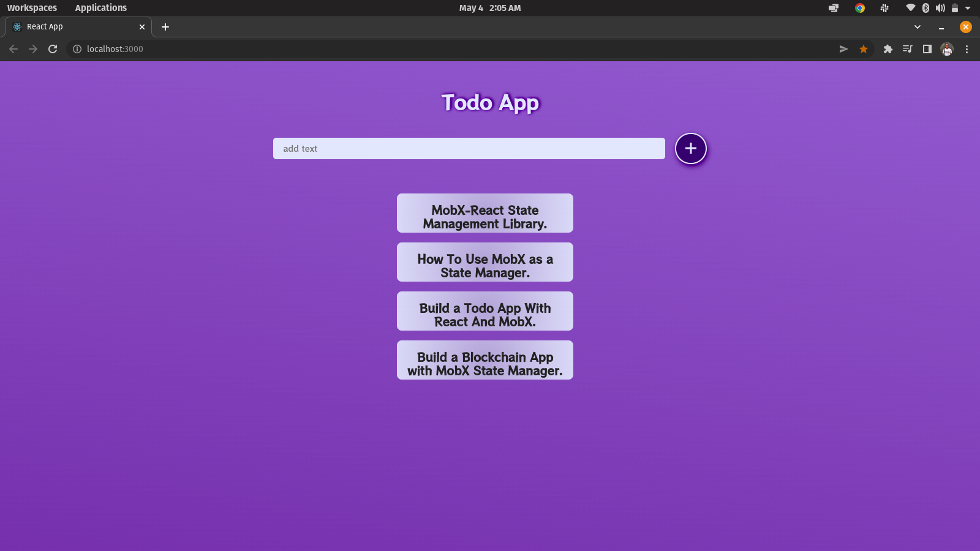This screenshot has width=980, height=551.
Task: Go forward with browser forward arrow
Action: coord(33,49)
